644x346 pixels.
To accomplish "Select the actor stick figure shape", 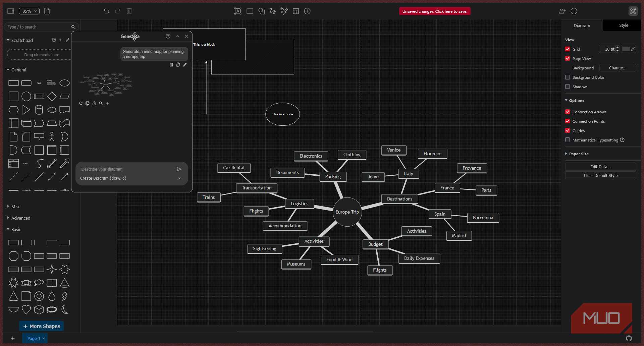I will coord(52,136).
